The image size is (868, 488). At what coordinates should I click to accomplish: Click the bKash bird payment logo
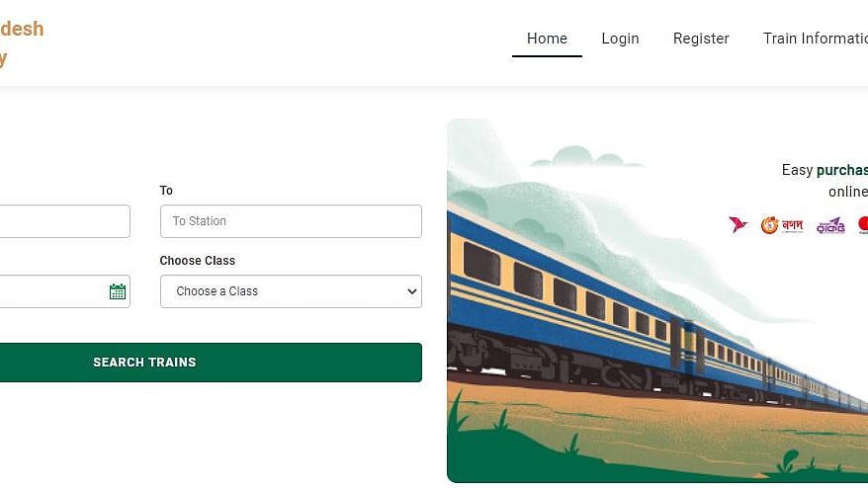coord(738,225)
